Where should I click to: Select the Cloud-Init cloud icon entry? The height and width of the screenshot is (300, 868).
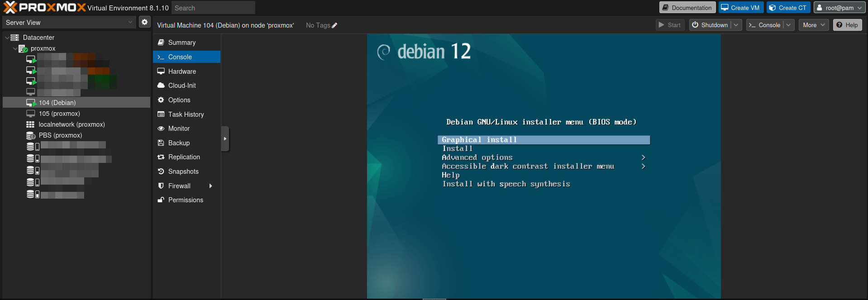161,86
